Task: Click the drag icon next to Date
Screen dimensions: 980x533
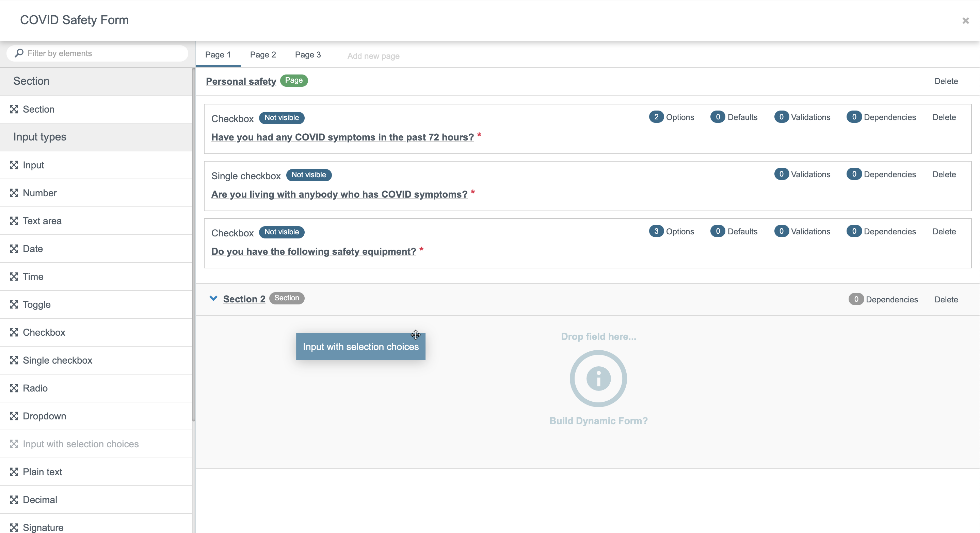Action: click(x=14, y=249)
